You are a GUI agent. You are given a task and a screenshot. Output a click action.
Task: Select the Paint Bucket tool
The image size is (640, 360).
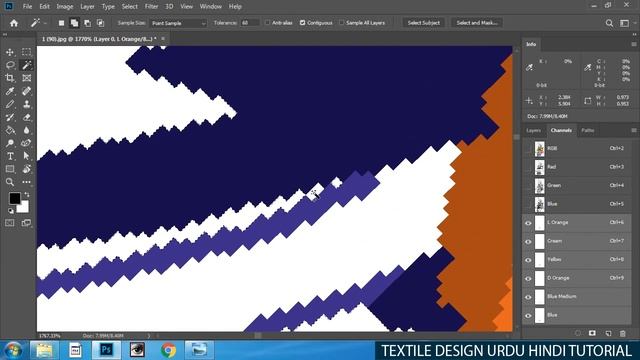(x=10, y=130)
